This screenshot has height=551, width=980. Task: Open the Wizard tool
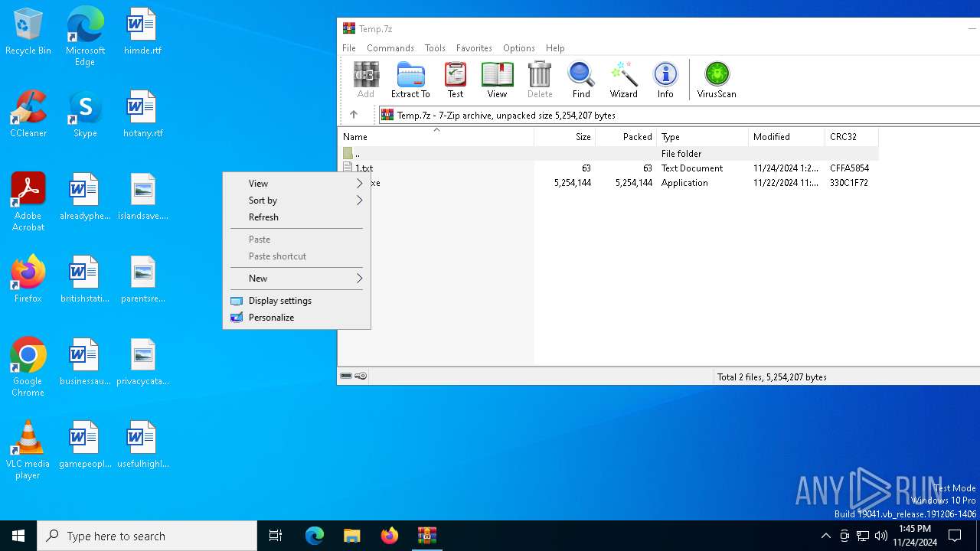coord(623,80)
